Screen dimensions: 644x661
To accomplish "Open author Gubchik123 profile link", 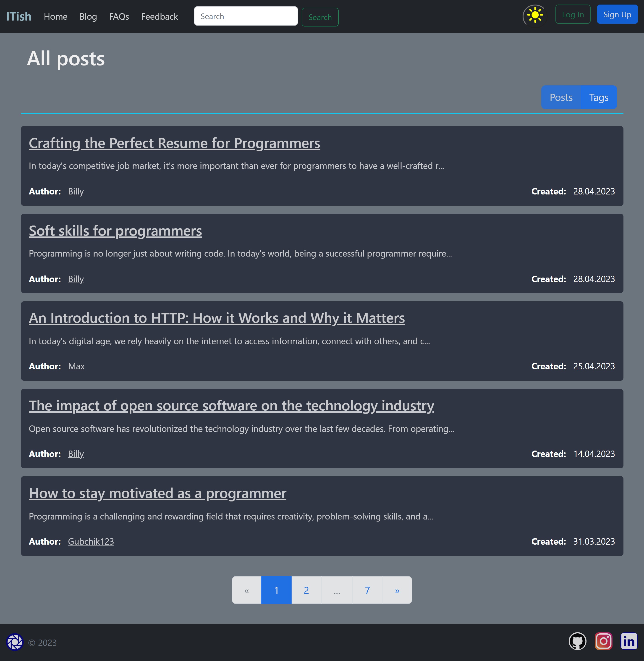I will [91, 541].
